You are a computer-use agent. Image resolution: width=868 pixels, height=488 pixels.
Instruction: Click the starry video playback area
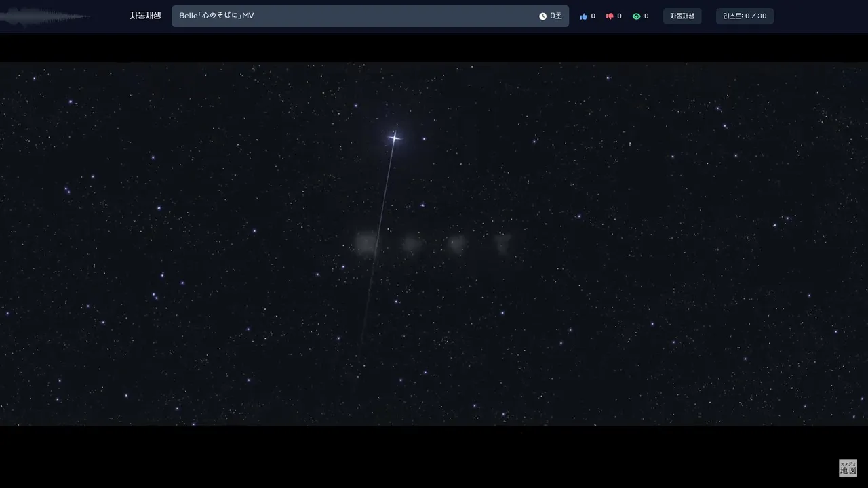click(434, 244)
